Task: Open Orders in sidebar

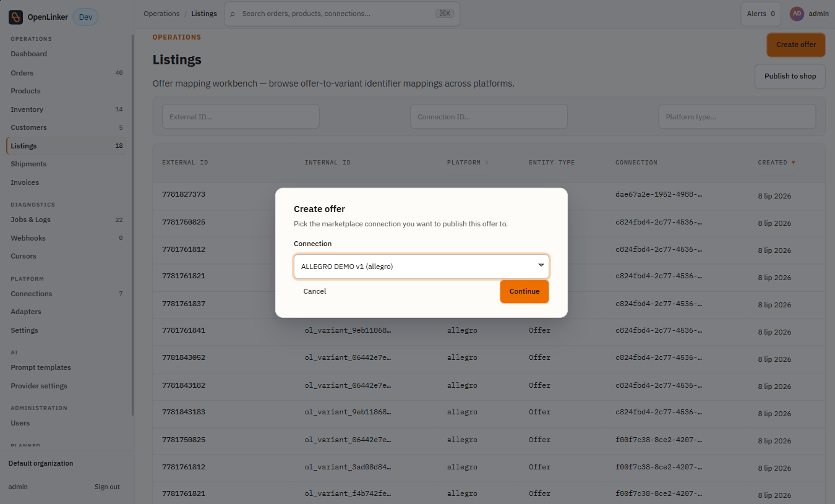Action: tap(67, 73)
